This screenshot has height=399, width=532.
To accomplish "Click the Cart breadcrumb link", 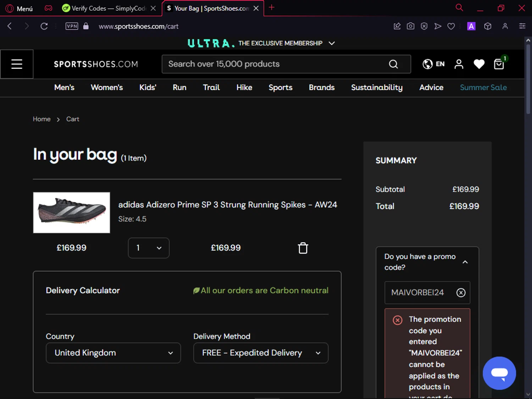I will 73,119.
